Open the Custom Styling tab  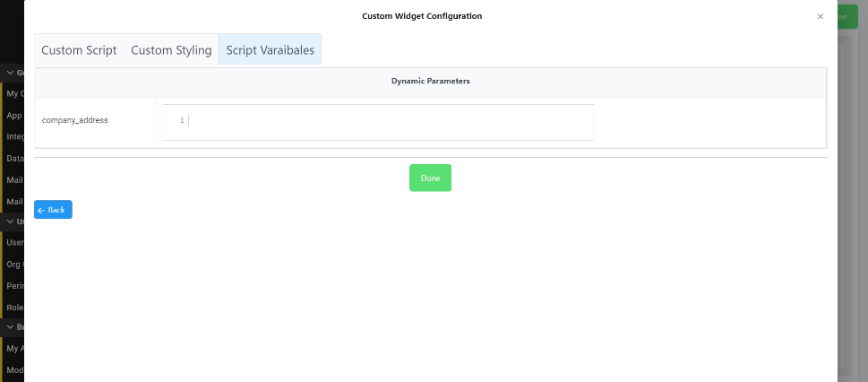(x=171, y=50)
